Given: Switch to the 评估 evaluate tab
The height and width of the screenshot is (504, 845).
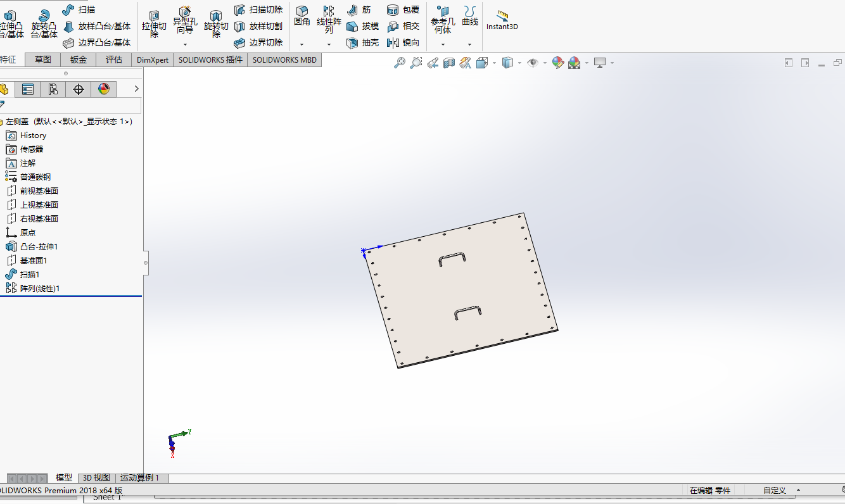Looking at the screenshot, I should point(114,60).
